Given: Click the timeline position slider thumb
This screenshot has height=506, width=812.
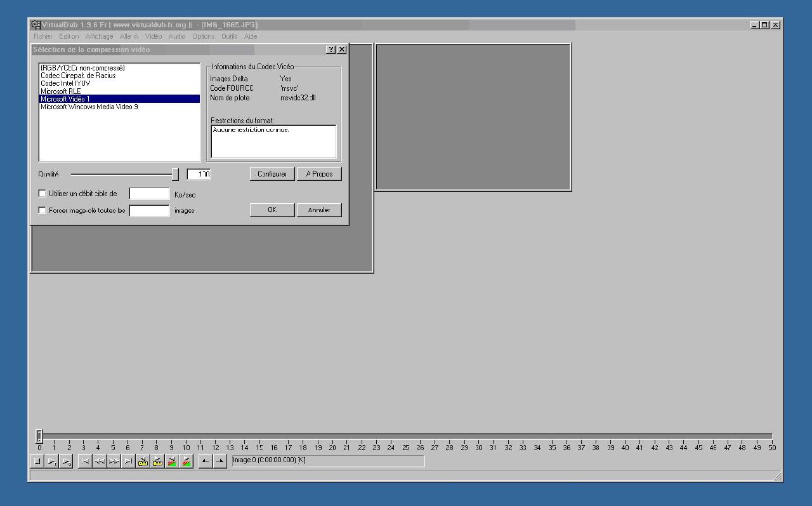Looking at the screenshot, I should point(39,436).
